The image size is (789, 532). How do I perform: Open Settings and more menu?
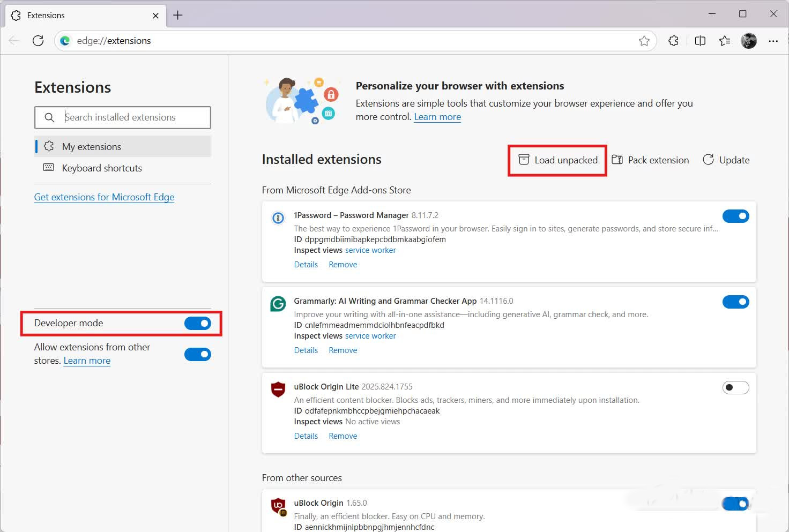tap(773, 41)
